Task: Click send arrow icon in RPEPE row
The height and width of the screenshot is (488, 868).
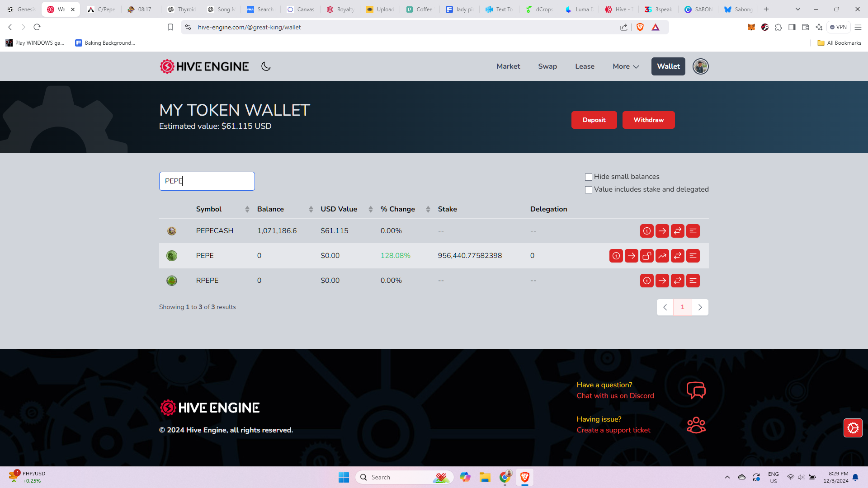Action: pos(662,281)
